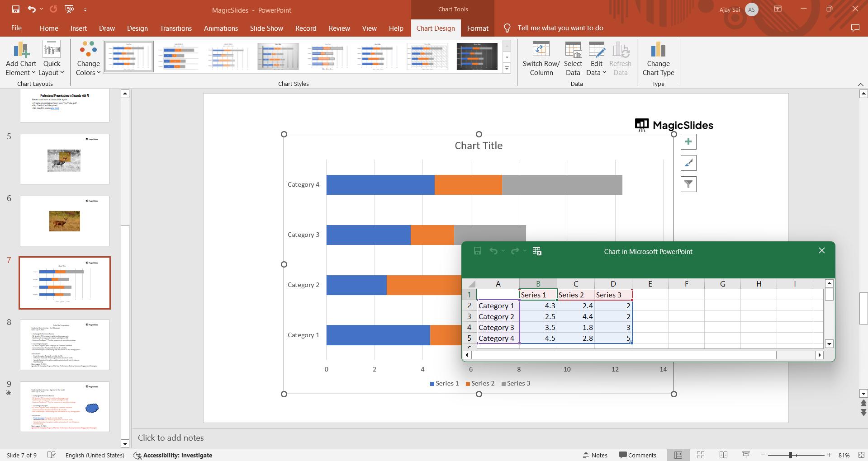The width and height of the screenshot is (868, 461).
Task: Open the File menu
Action: [16, 28]
